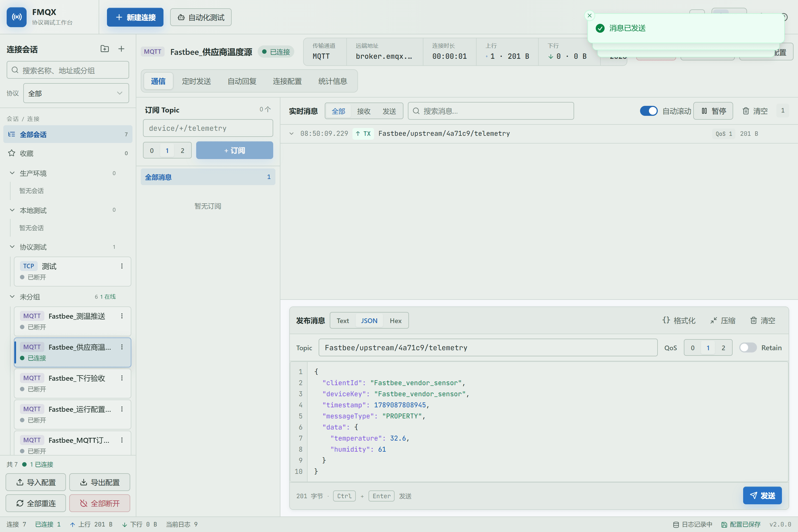Toggle the Retain switch
Screen dimensions: 798x532
(748, 348)
